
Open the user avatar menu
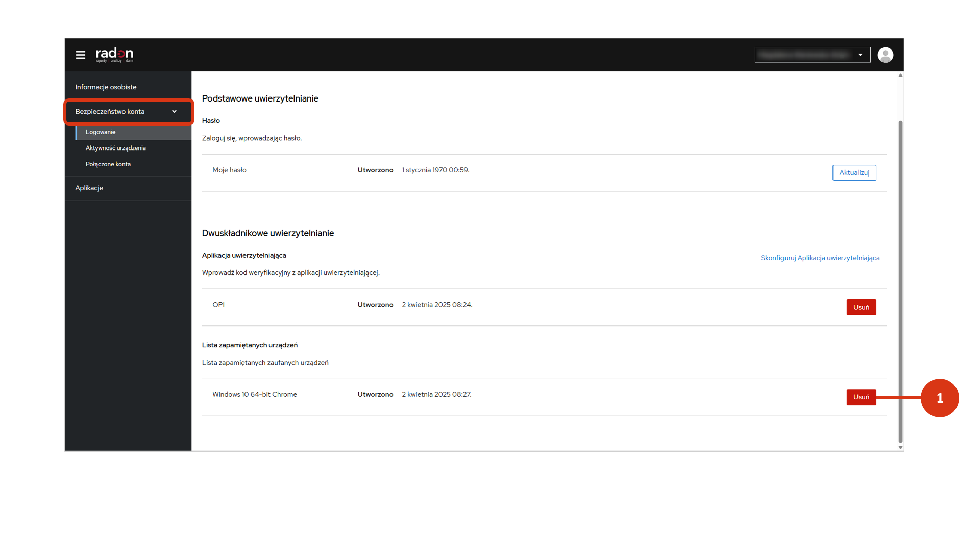[x=885, y=55]
